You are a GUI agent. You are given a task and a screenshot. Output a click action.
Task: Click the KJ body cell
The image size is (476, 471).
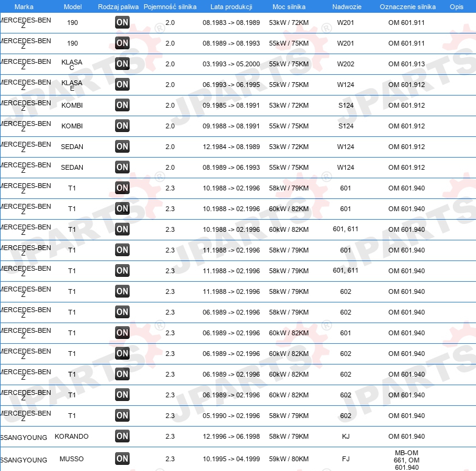click(346, 436)
